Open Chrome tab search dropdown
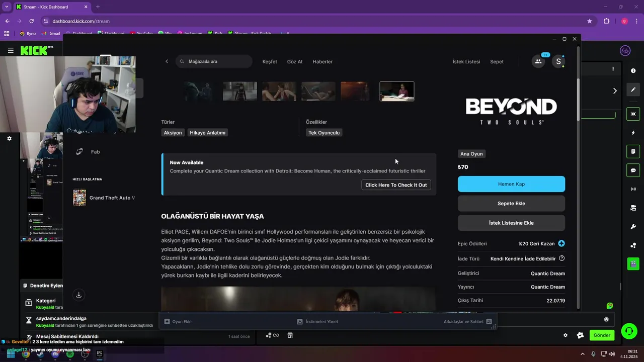Image resolution: width=644 pixels, height=362 pixels. [7, 7]
